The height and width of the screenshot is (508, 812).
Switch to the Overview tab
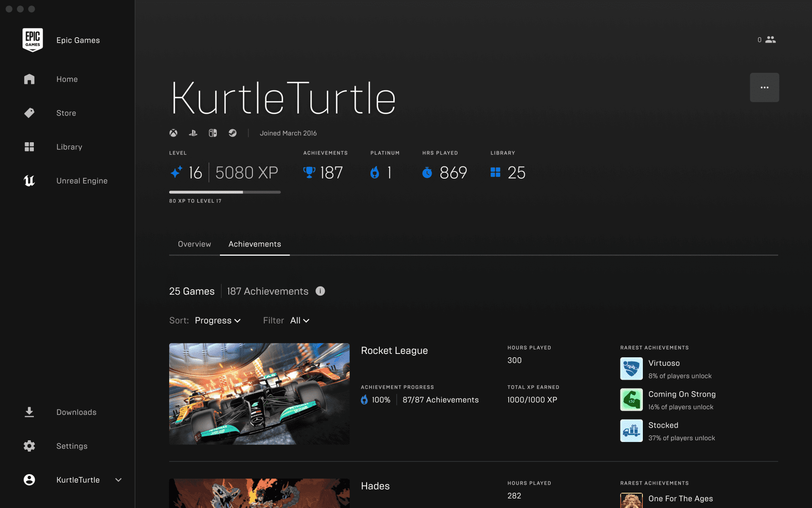click(194, 244)
